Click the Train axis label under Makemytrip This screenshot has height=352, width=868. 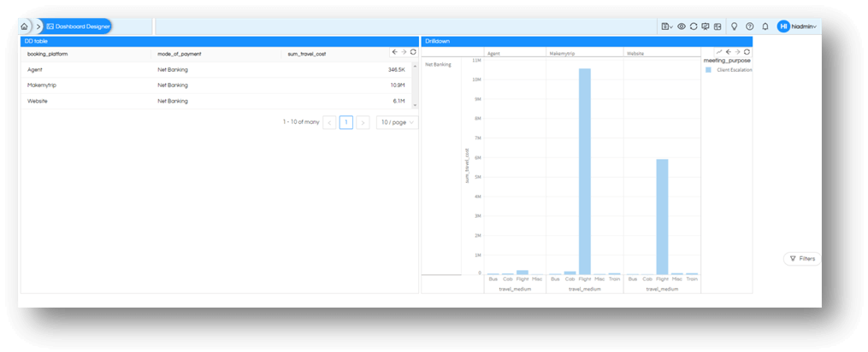[615, 279]
